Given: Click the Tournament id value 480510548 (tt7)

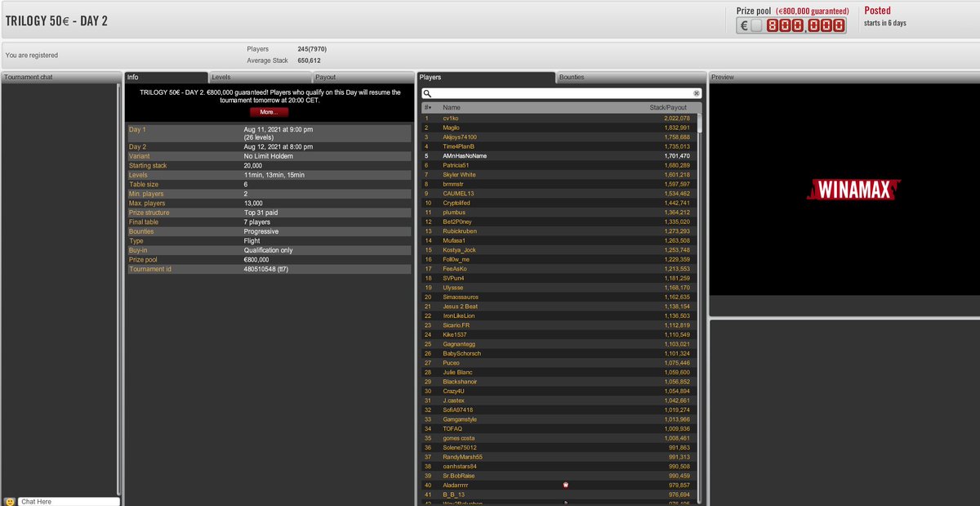Looking at the screenshot, I should point(265,269).
